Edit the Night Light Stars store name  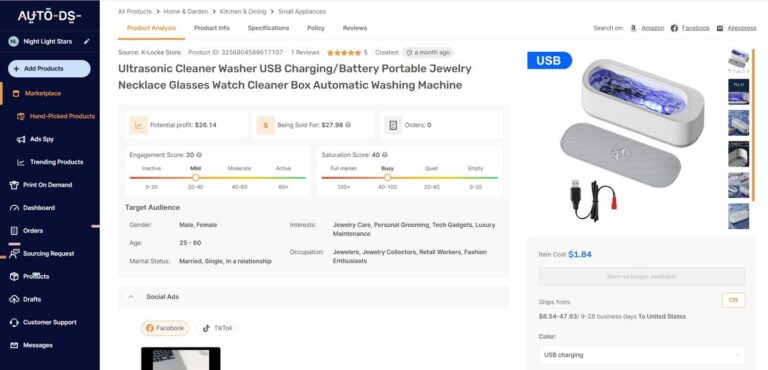pyautogui.click(x=87, y=42)
